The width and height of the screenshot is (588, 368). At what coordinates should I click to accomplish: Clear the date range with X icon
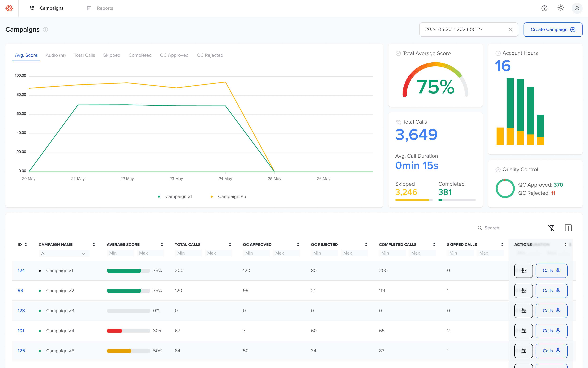(511, 29)
